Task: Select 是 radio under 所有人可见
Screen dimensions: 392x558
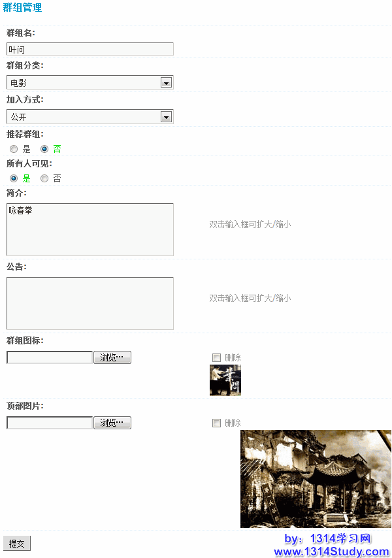Action: [14, 178]
